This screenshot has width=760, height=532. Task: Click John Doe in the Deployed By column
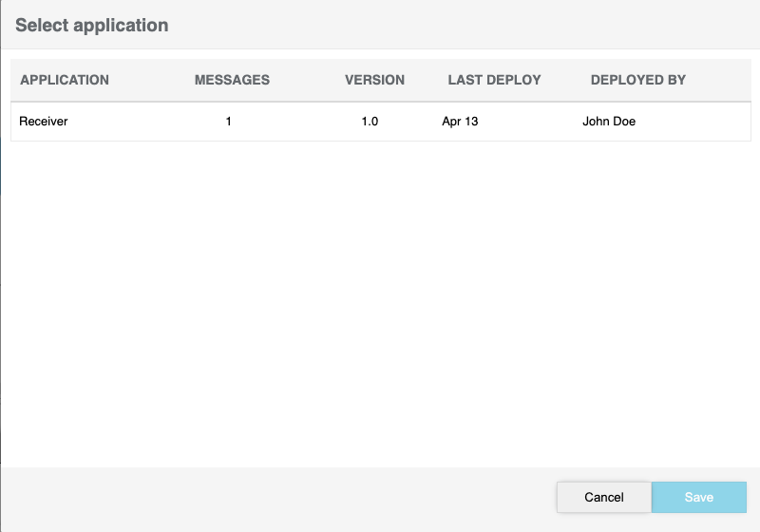click(x=609, y=122)
